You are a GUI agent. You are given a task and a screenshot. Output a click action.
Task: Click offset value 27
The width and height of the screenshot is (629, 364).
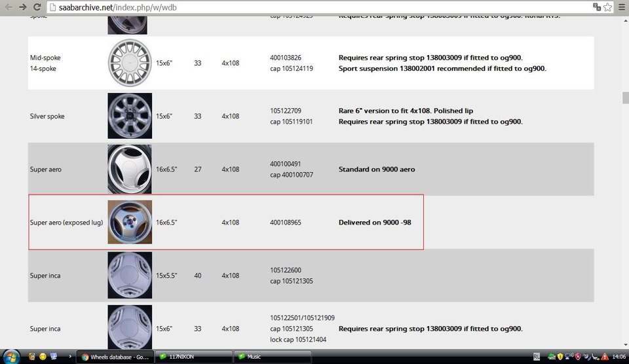(x=198, y=169)
